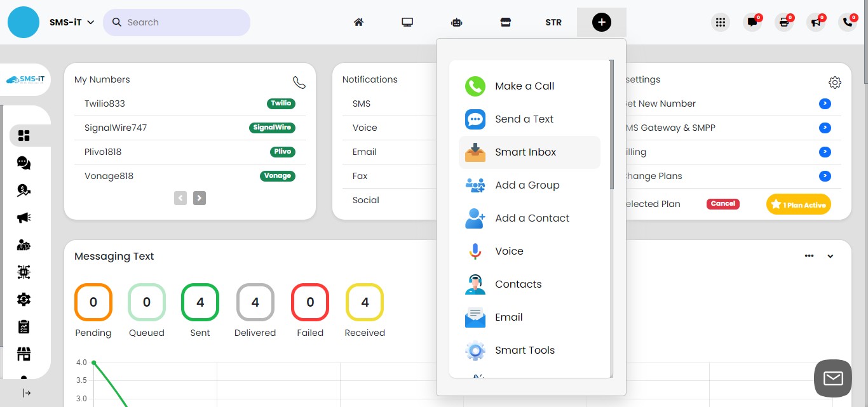The width and height of the screenshot is (868, 407).
Task: Click the 1 Plan Active badge
Action: [799, 204]
